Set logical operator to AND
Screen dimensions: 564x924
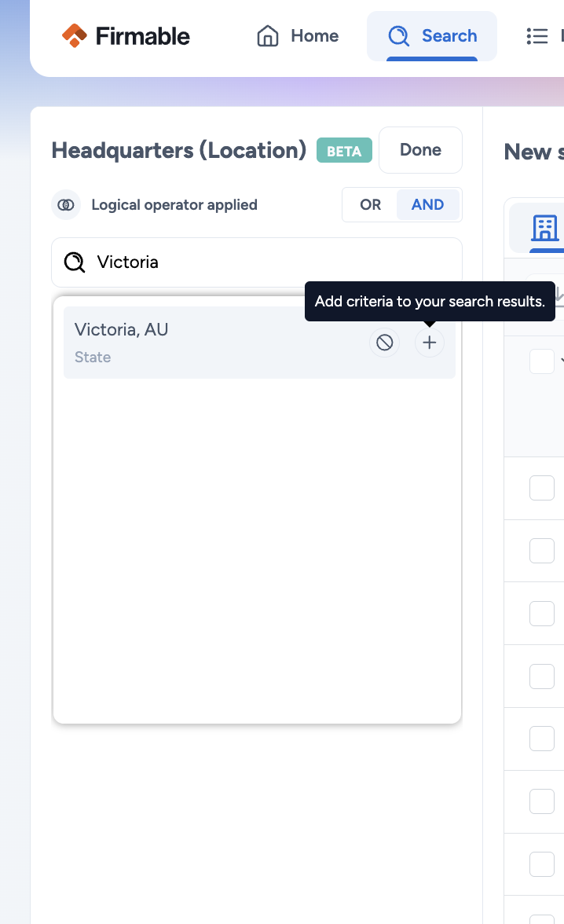pyautogui.click(x=427, y=205)
